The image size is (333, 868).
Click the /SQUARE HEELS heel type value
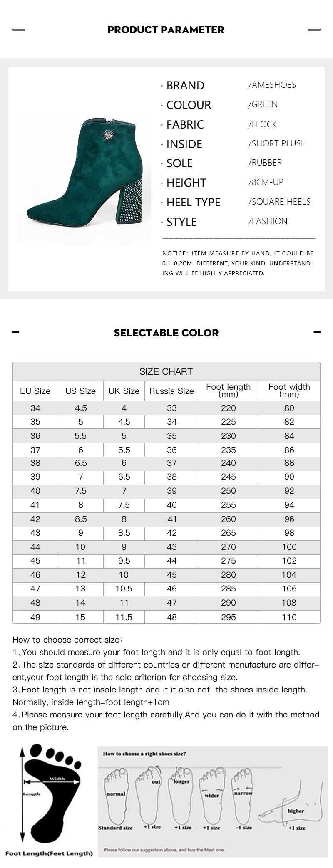point(279,202)
